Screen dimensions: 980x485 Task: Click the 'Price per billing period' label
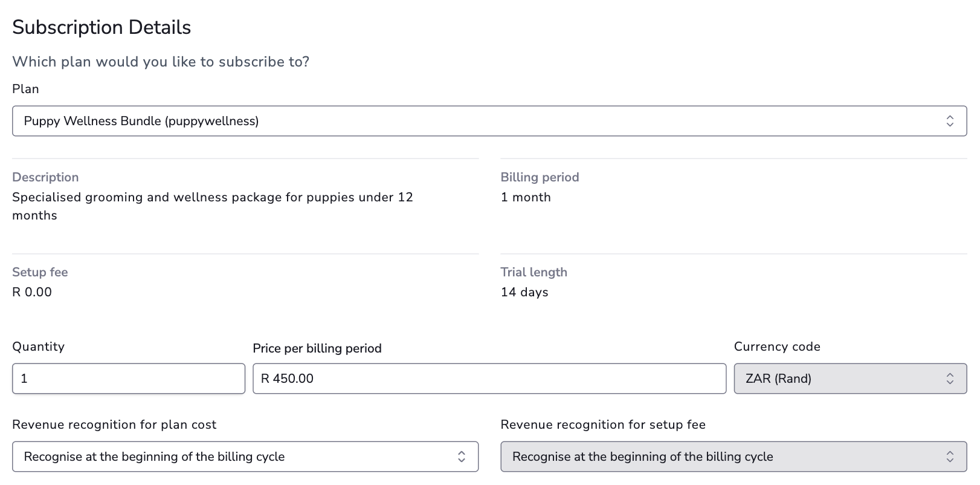coord(317,348)
